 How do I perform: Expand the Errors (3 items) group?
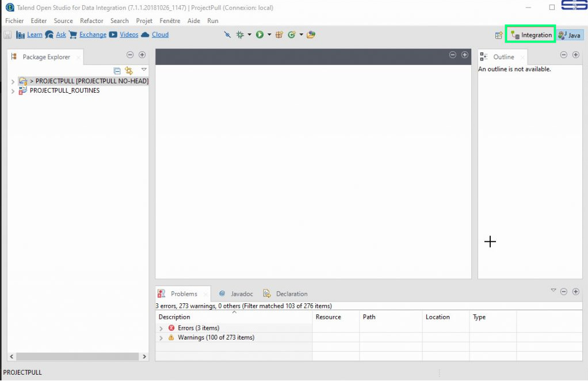[161, 329]
